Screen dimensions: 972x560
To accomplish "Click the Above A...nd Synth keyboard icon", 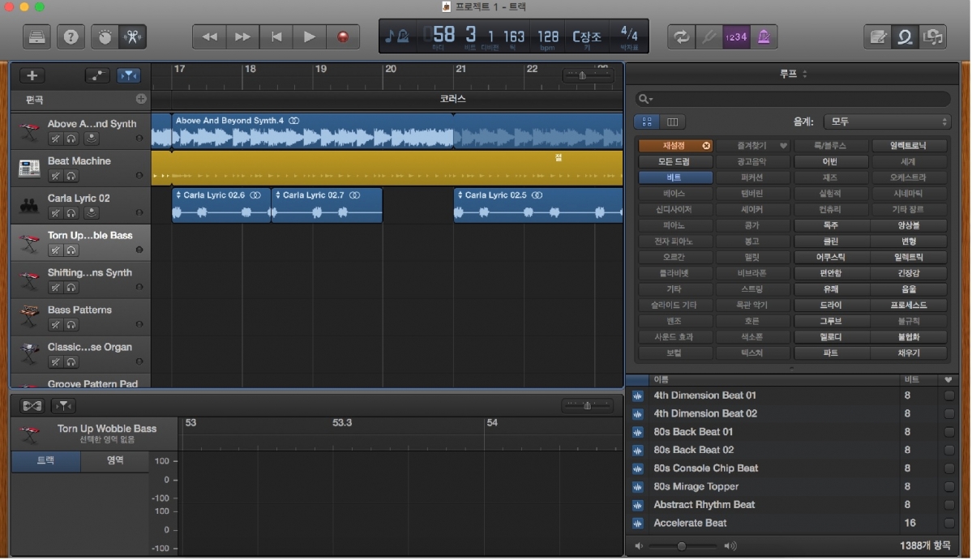I will tap(29, 130).
